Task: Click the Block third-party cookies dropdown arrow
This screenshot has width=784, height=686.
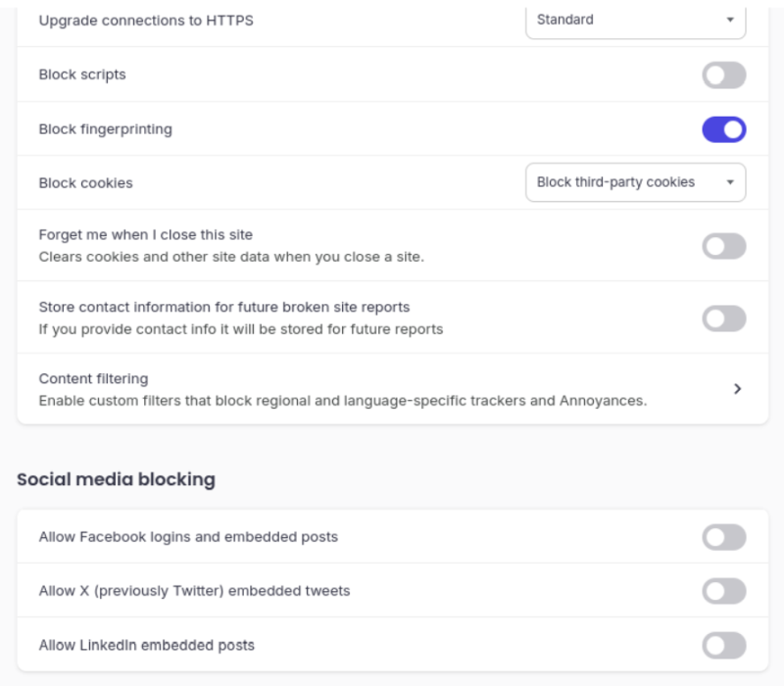Action: pyautogui.click(x=730, y=181)
